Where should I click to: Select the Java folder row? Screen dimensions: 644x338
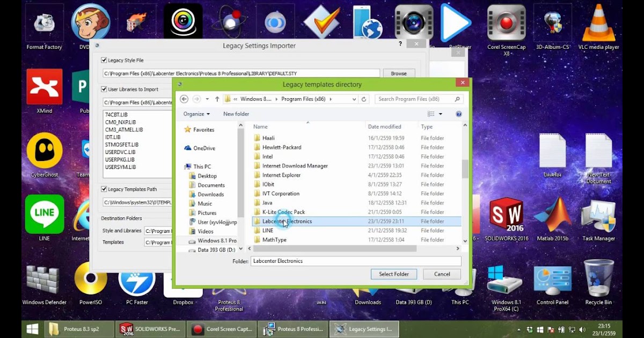[356, 203]
